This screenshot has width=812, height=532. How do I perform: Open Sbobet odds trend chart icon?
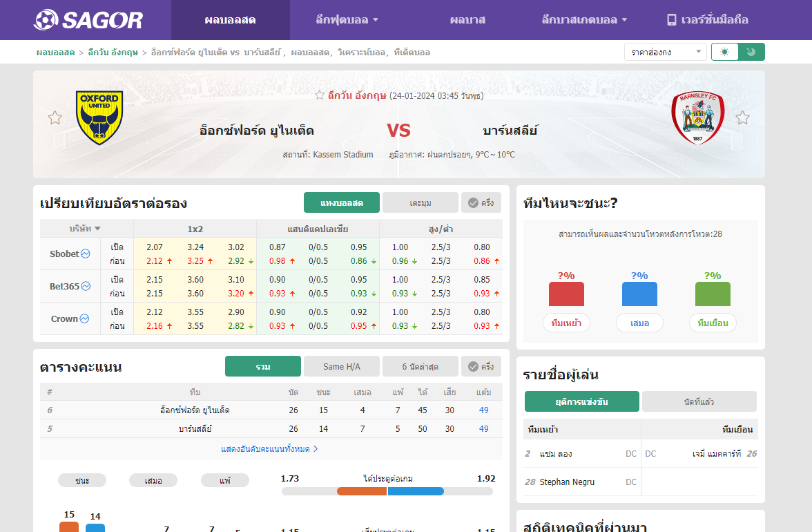pyautogui.click(x=86, y=254)
